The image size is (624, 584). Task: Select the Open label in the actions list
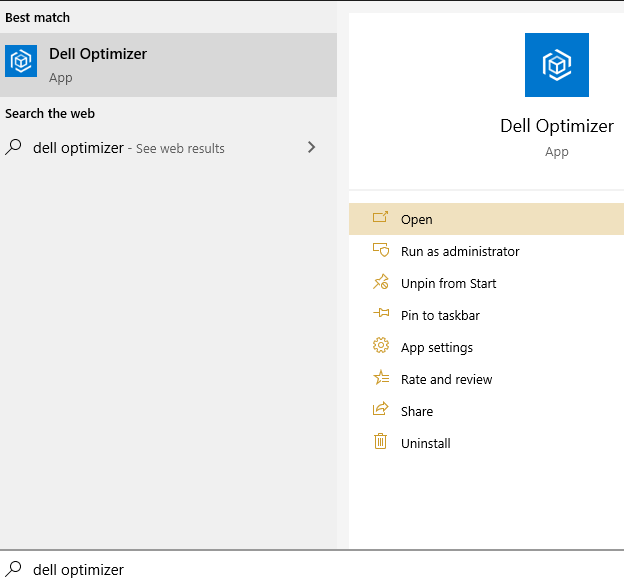point(416,220)
